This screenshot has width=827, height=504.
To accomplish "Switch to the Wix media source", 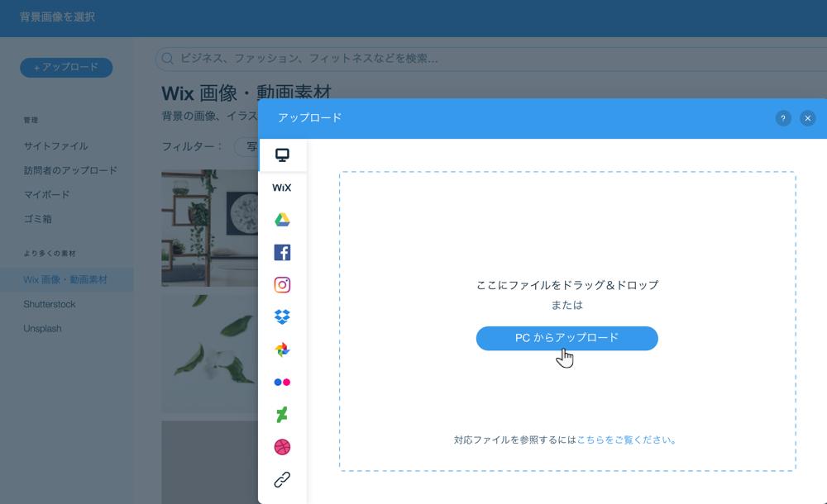I will [x=284, y=188].
